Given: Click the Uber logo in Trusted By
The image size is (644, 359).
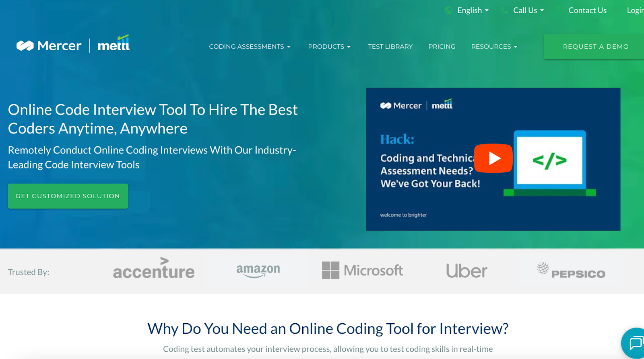Looking at the screenshot, I should pos(466,271).
